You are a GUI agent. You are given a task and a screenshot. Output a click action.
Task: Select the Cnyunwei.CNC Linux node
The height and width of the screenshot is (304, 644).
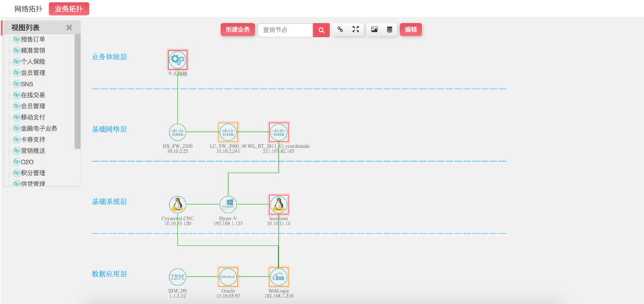coord(177,204)
